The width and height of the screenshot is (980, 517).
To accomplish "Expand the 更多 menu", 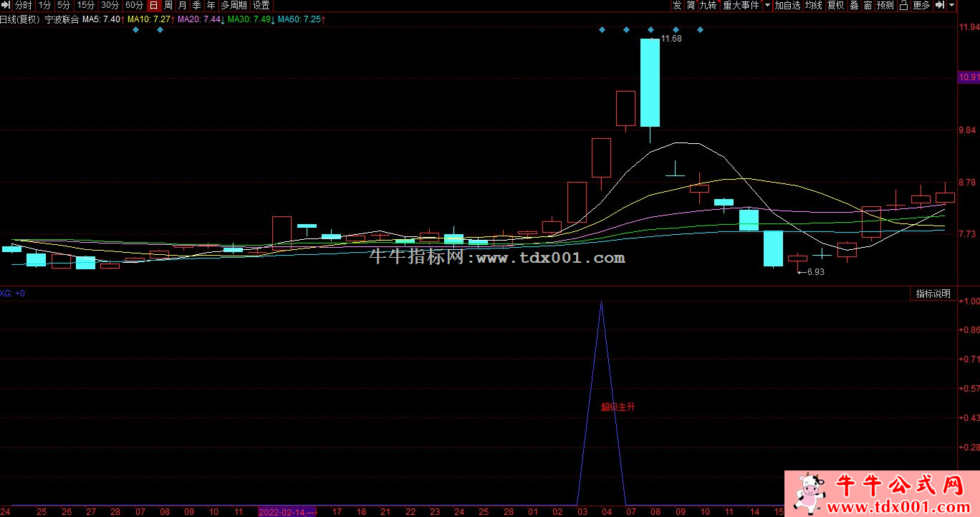I will tap(921, 5).
